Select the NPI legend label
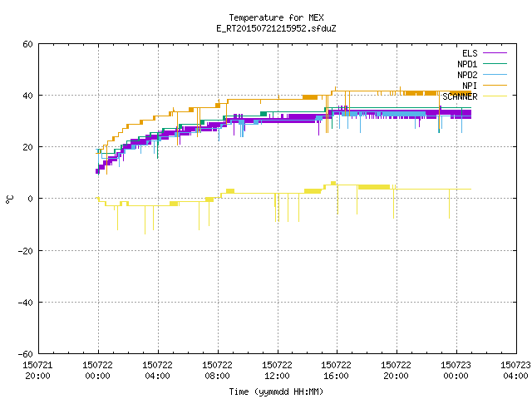The width and height of the screenshot is (532, 399). point(470,86)
